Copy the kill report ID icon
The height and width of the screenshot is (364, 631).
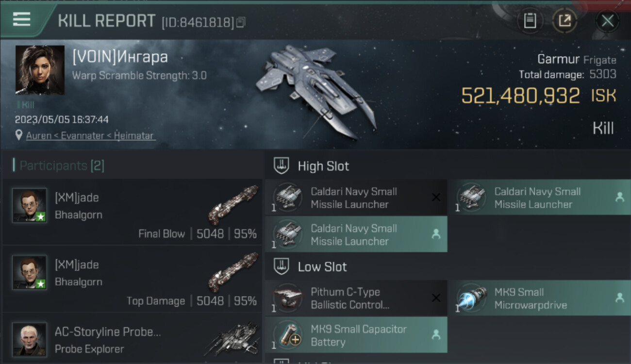tap(241, 22)
